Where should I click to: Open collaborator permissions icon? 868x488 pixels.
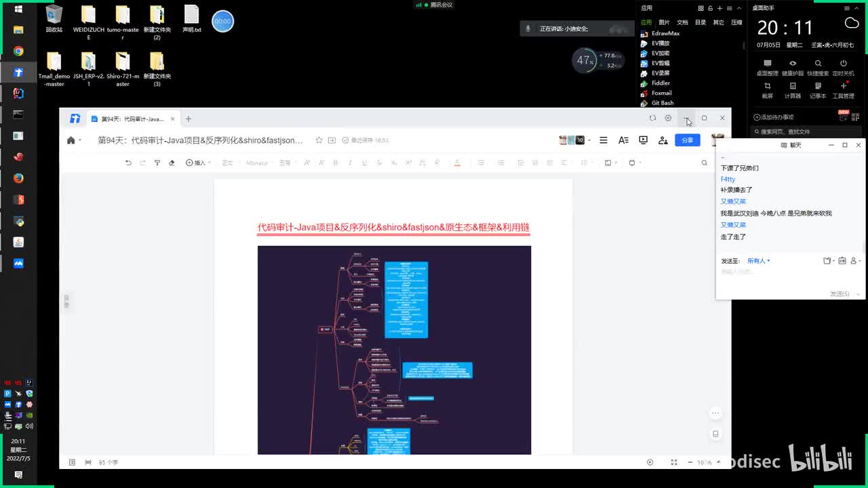(663, 140)
